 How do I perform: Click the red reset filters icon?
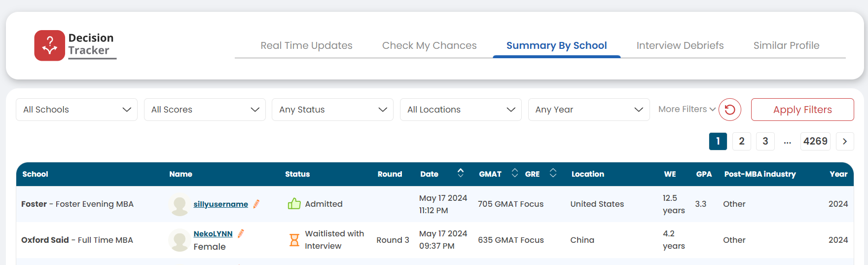point(729,110)
